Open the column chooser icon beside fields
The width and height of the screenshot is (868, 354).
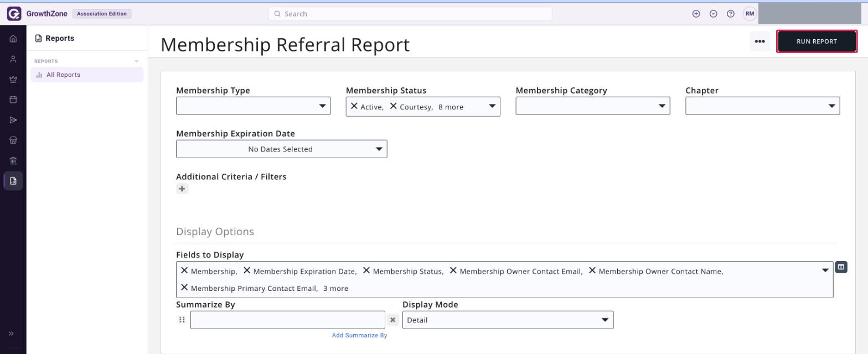coord(841,267)
